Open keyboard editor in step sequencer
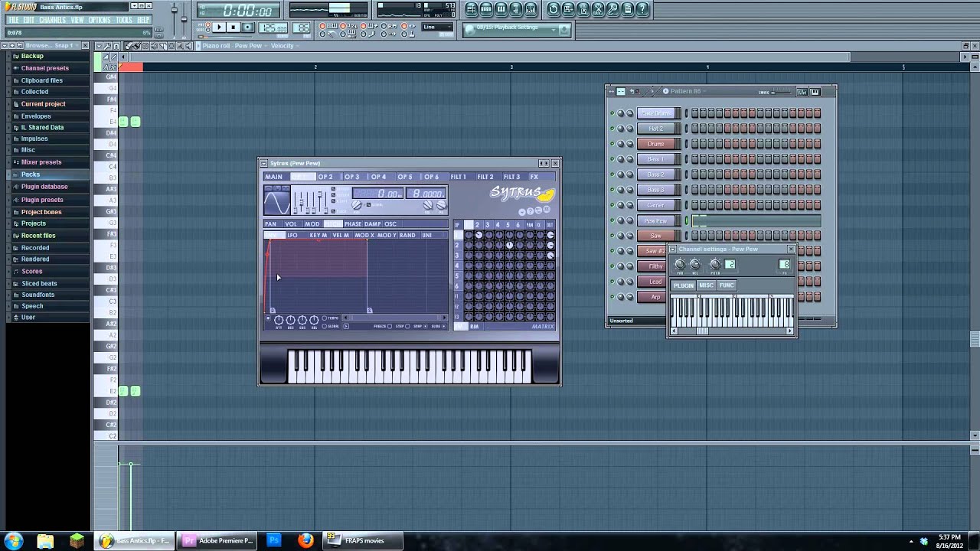This screenshot has width=980, height=551. [x=815, y=92]
